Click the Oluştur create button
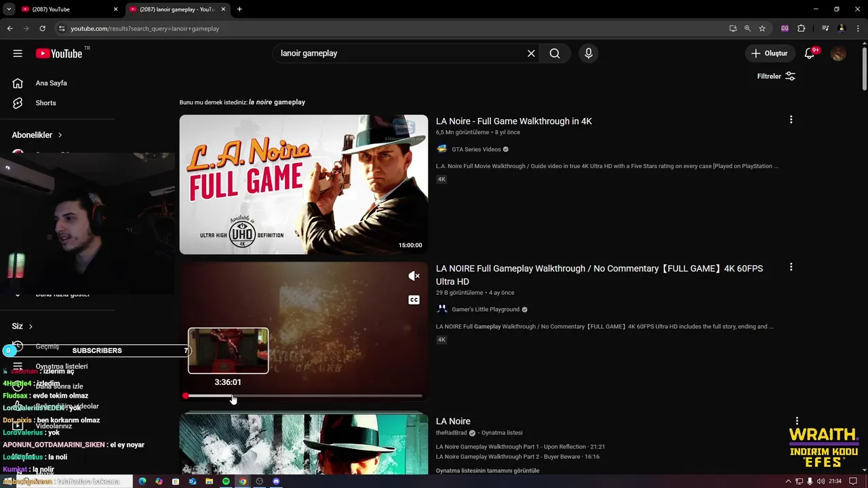The width and height of the screenshot is (868, 488). 770,54
